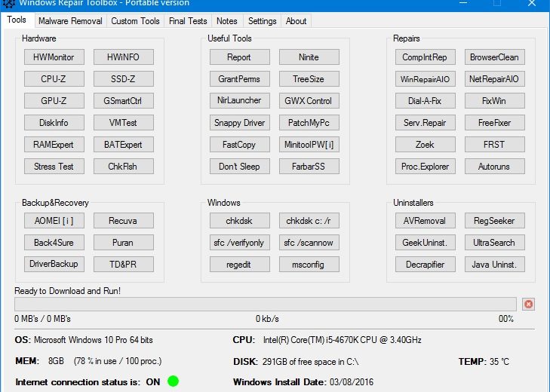Start CPU-Z

54,79
